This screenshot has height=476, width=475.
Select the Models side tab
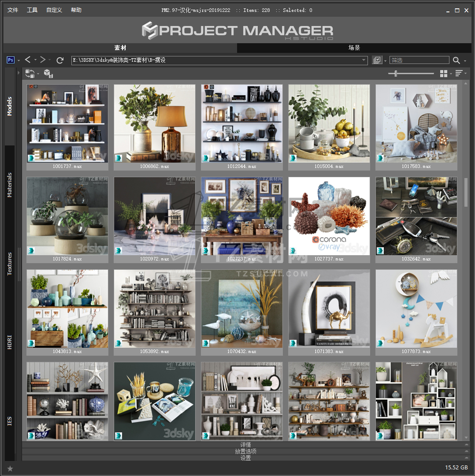[x=10, y=106]
